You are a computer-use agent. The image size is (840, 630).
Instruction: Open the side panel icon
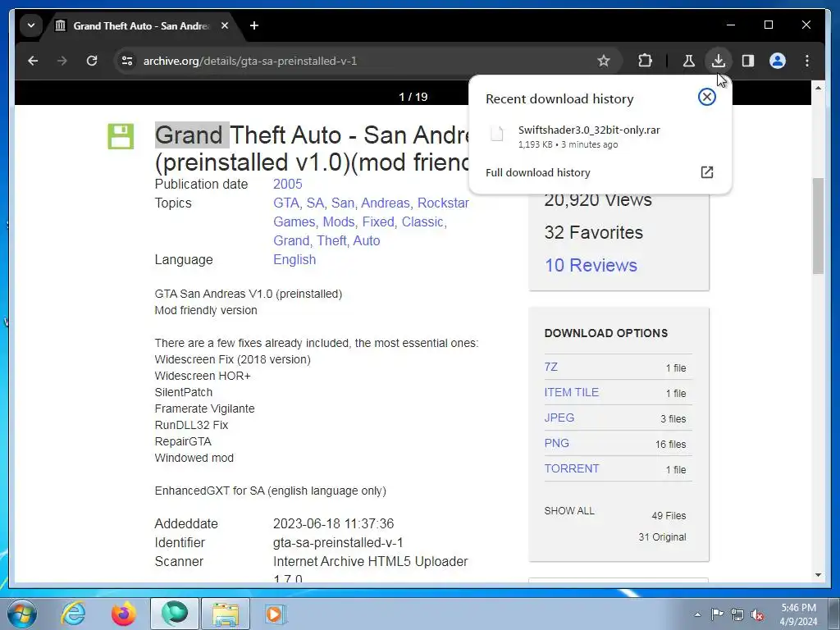pos(748,61)
